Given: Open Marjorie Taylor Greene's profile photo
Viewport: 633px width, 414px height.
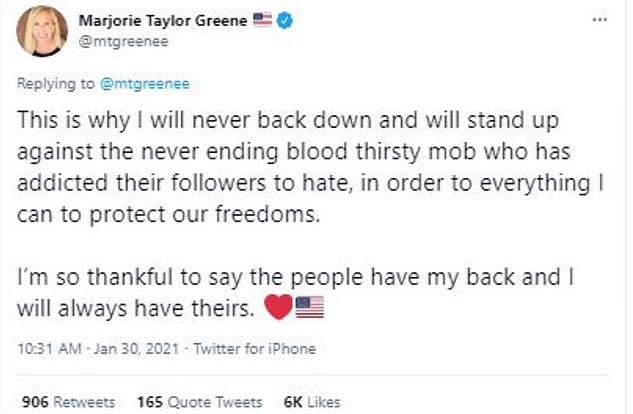Looking at the screenshot, I should pyautogui.click(x=42, y=29).
